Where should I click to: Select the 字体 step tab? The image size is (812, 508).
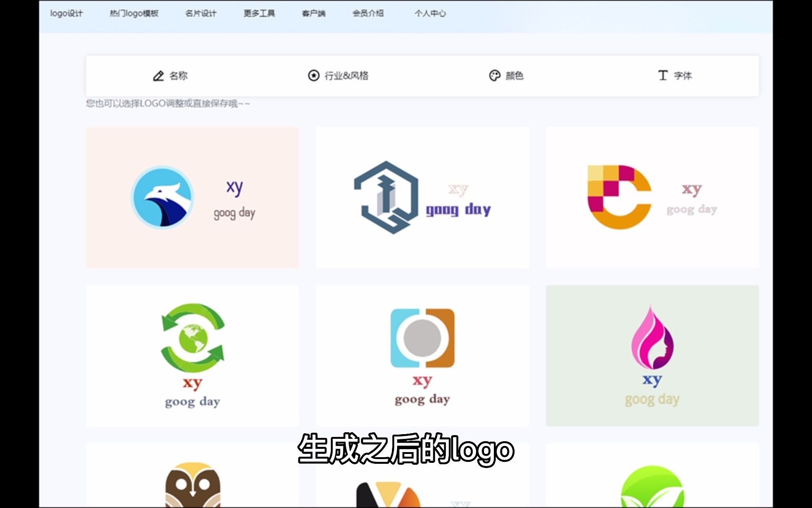point(675,76)
